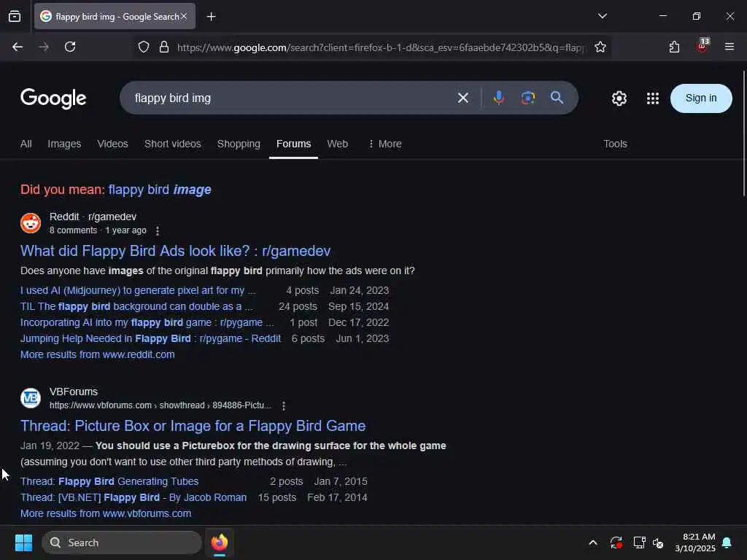747x560 pixels.
Task: Open the Thread: Picture Box or Image result
Action: point(193,426)
